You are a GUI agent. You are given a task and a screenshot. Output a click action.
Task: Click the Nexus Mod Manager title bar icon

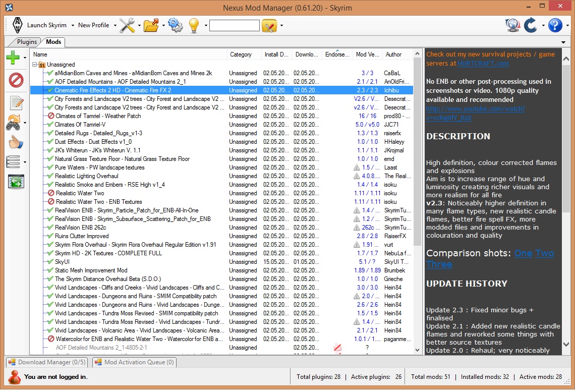click(9, 8)
